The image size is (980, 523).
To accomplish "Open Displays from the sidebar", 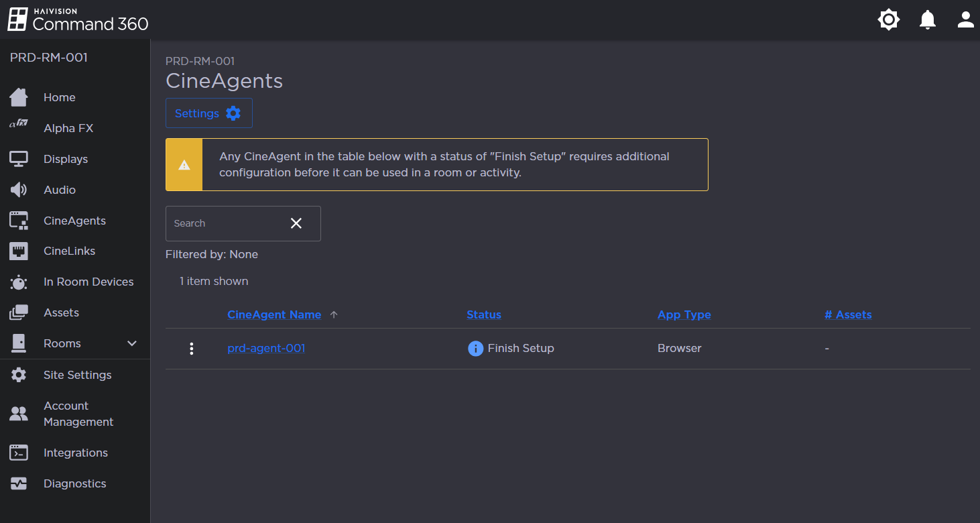I will click(x=65, y=159).
